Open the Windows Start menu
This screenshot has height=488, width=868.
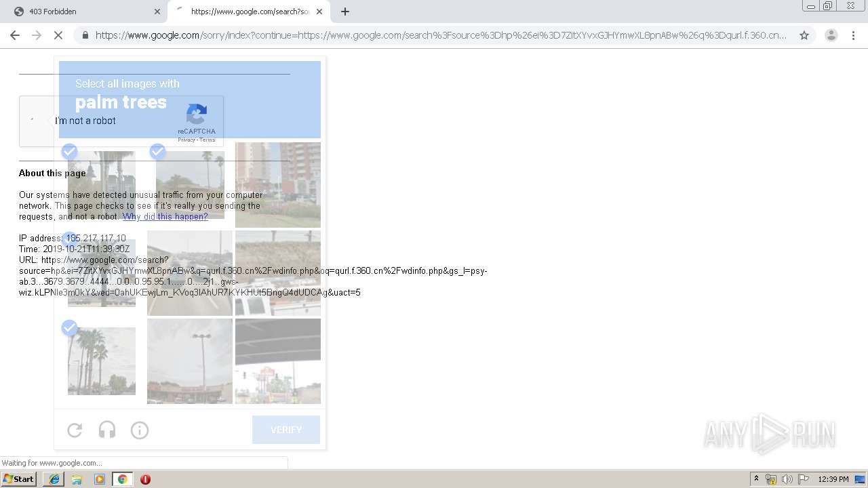19,479
